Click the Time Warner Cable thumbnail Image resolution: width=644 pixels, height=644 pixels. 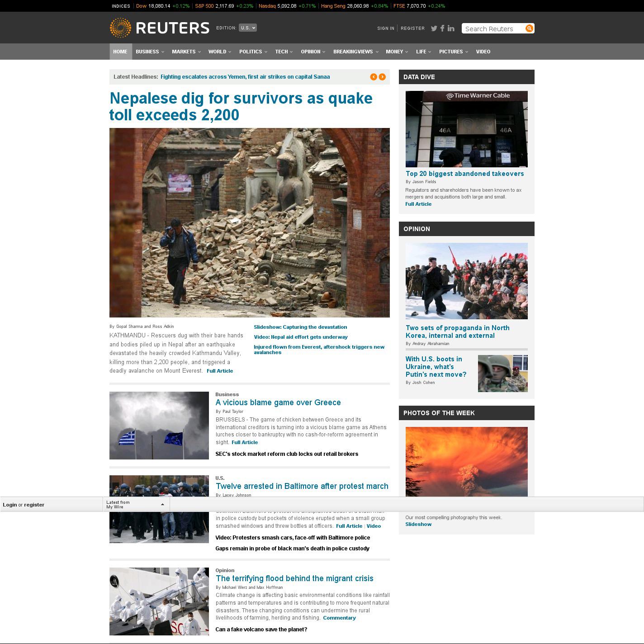[466, 129]
